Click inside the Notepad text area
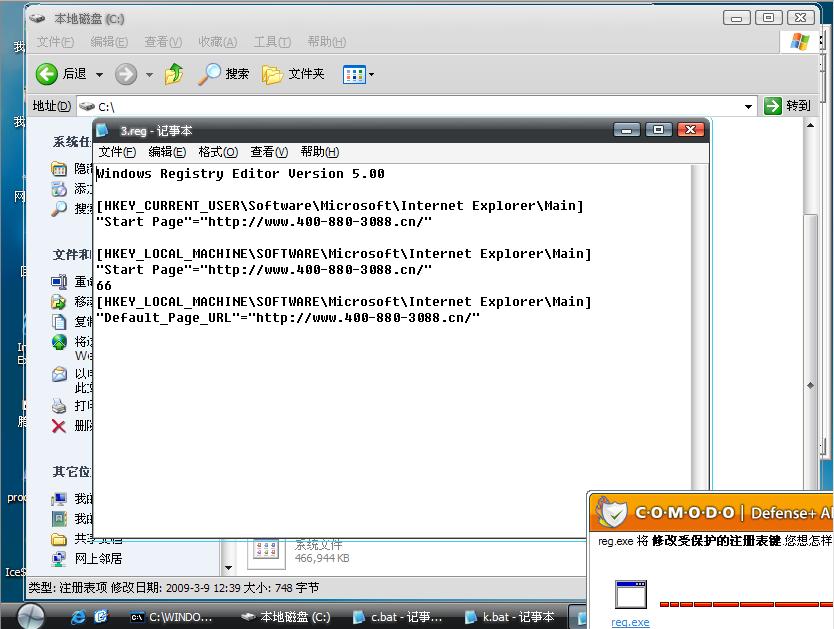The height and width of the screenshot is (629, 834). pyautogui.click(x=393, y=350)
